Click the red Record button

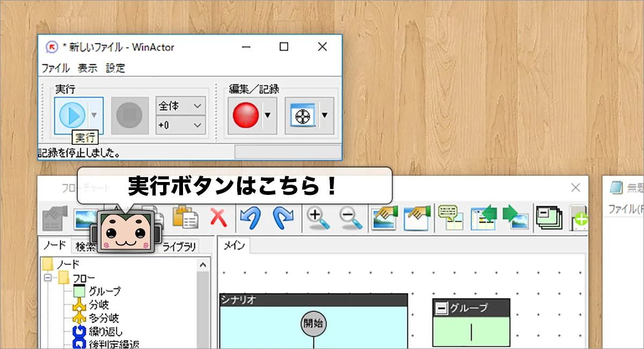pyautogui.click(x=246, y=115)
